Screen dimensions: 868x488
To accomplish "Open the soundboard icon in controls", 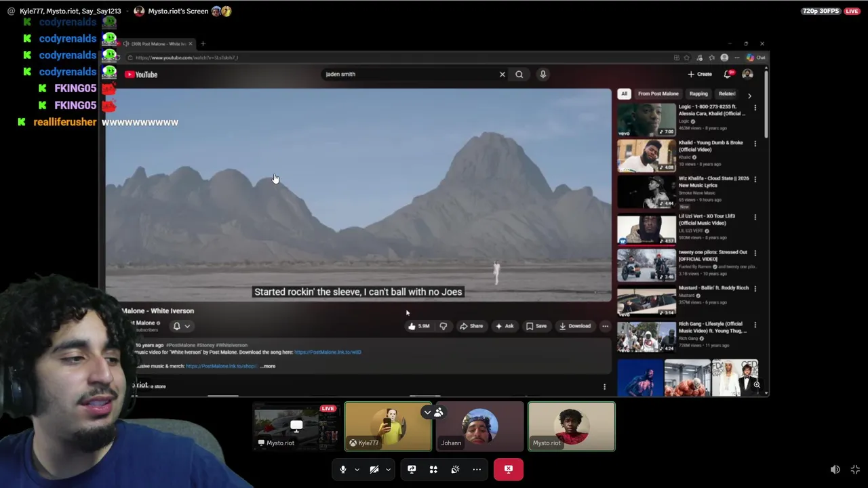I will [455, 469].
